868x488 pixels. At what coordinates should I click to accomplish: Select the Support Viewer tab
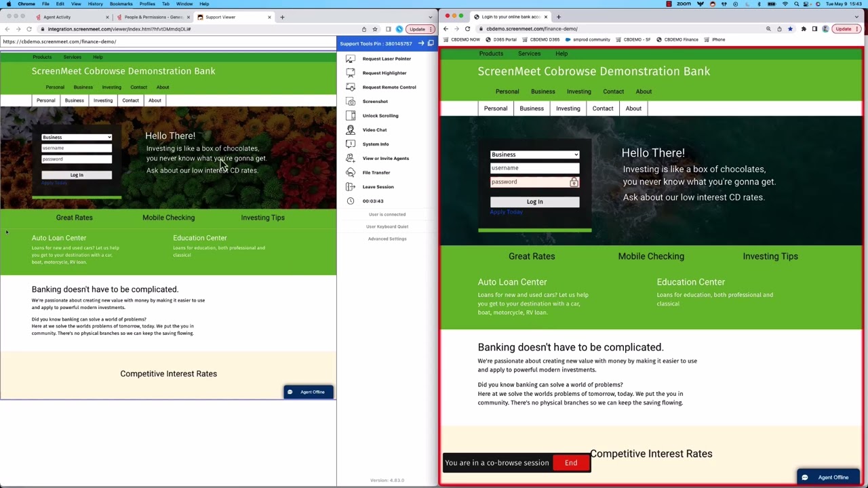coord(234,17)
